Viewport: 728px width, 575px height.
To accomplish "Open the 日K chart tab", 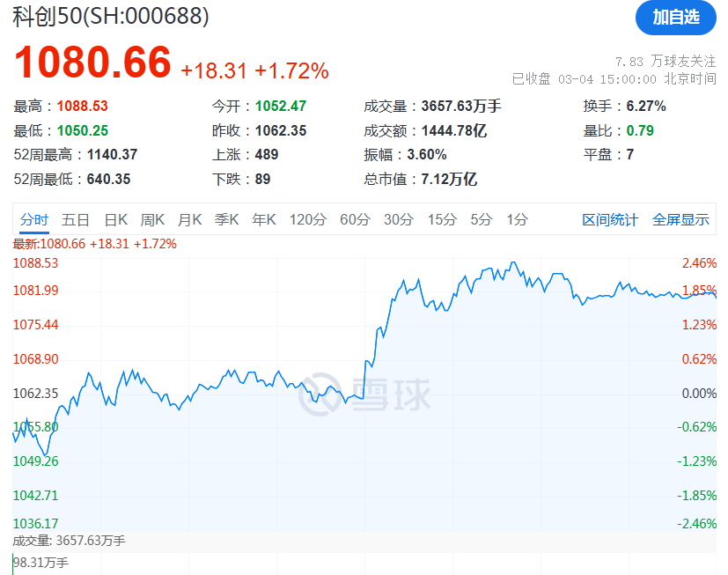I will [x=116, y=220].
